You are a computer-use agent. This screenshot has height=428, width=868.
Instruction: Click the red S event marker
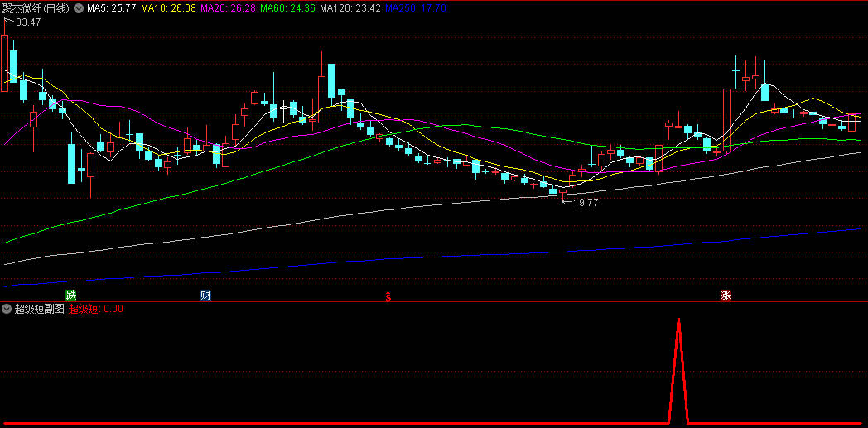[388, 296]
